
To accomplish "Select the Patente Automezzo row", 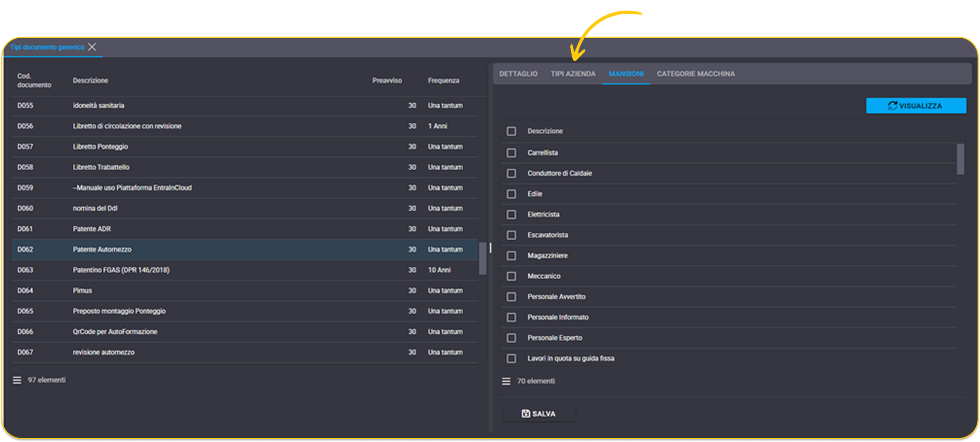I will (x=245, y=250).
